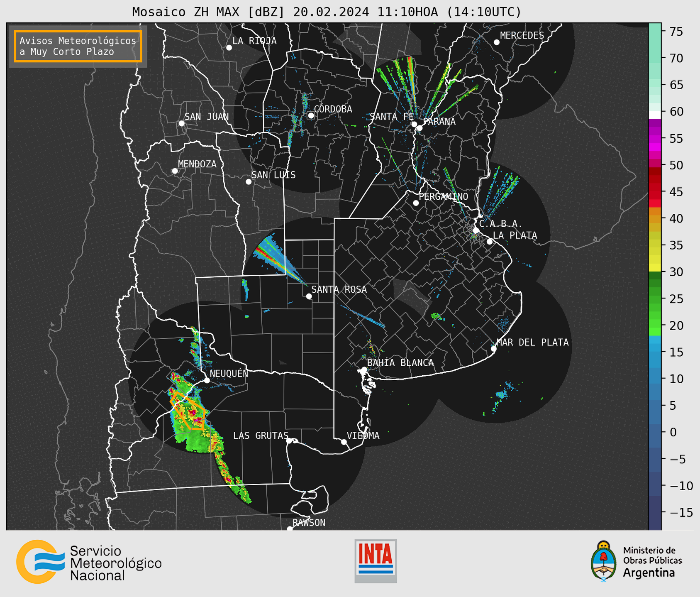Click the orange 40 dBZ band on colorbar
Viewport: 700px width, 597px height.
pyautogui.click(x=655, y=218)
